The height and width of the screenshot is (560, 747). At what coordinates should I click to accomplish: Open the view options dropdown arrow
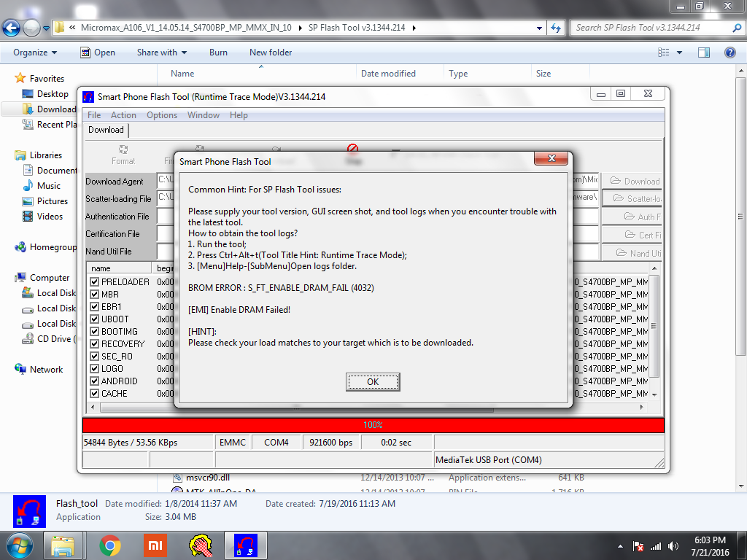[679, 52]
